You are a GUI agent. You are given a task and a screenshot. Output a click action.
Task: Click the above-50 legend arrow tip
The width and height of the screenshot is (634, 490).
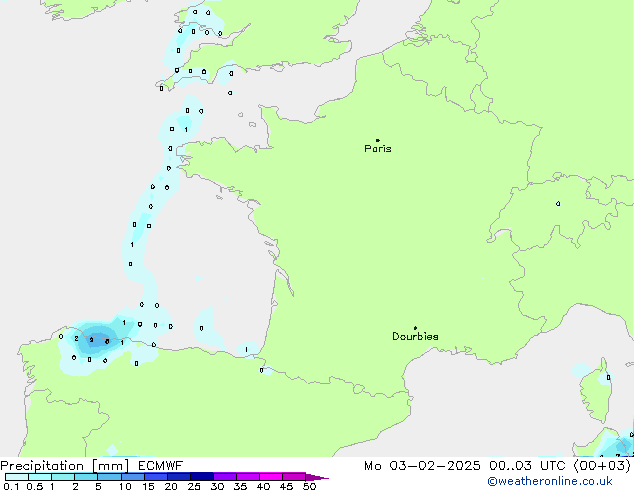(317, 477)
